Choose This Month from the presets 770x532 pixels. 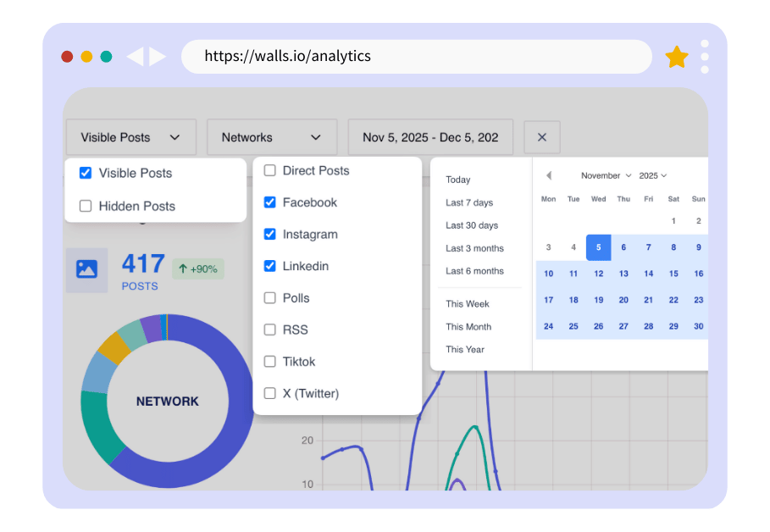[468, 326]
